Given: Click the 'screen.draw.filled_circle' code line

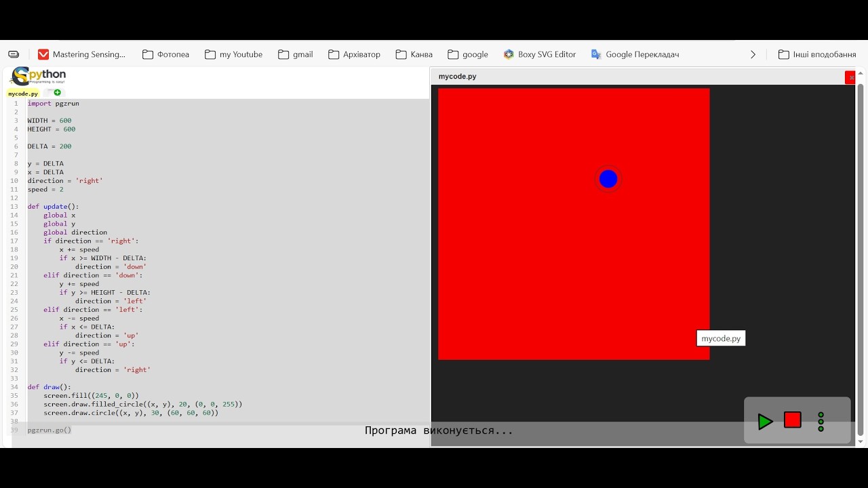Looking at the screenshot, I should tap(143, 405).
